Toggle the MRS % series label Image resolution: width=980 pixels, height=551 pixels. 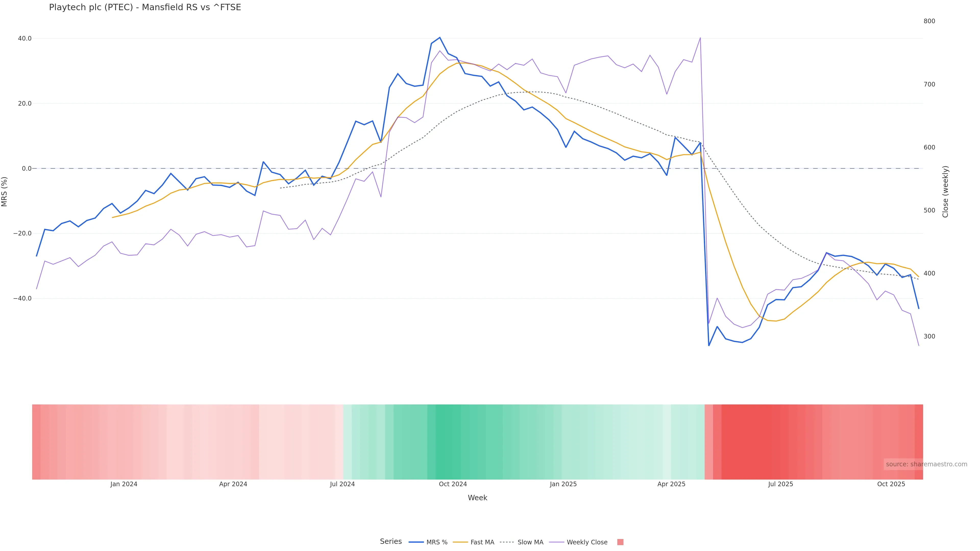437,542
